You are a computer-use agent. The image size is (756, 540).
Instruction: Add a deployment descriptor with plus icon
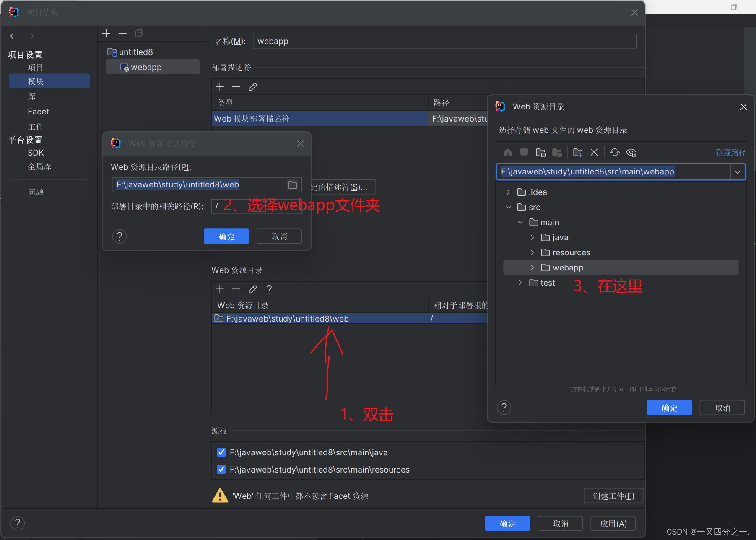click(220, 87)
